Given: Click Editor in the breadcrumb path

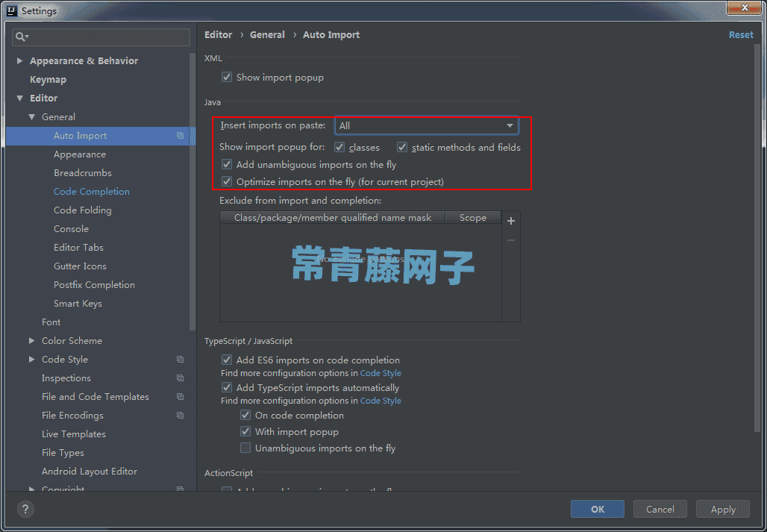Looking at the screenshot, I should 218,35.
